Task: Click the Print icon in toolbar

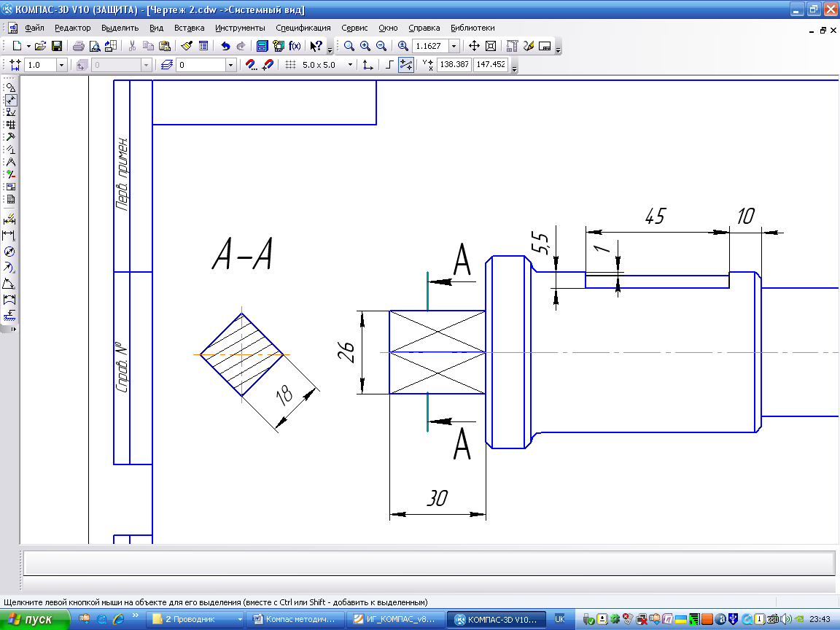Action: pyautogui.click(x=79, y=46)
